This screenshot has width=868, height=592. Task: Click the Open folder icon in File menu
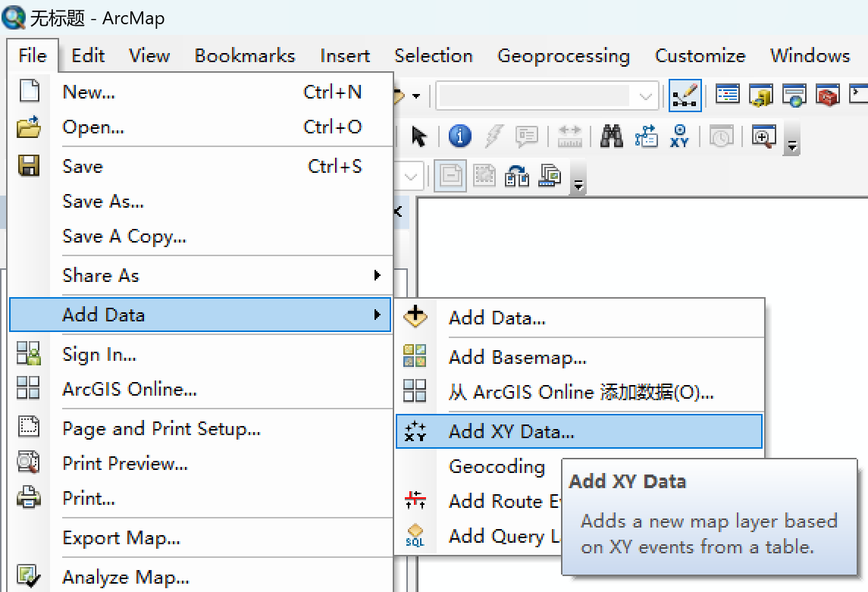pyautogui.click(x=29, y=127)
